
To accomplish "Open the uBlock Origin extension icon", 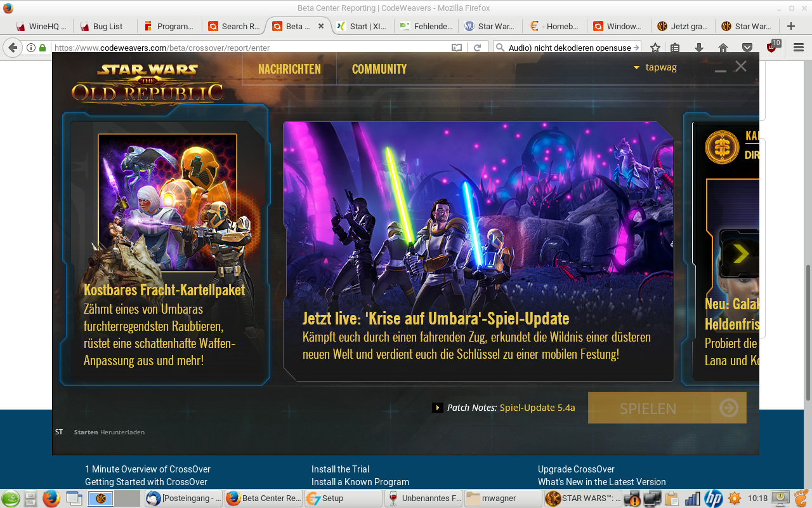I will [x=773, y=47].
